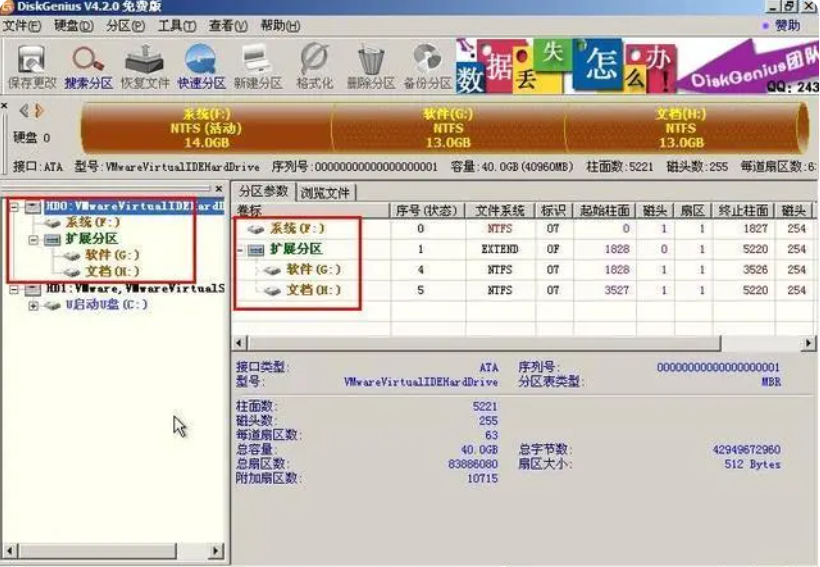Switch to the 浏览文件 tab
The width and height of the screenshot is (820, 567).
(x=325, y=192)
